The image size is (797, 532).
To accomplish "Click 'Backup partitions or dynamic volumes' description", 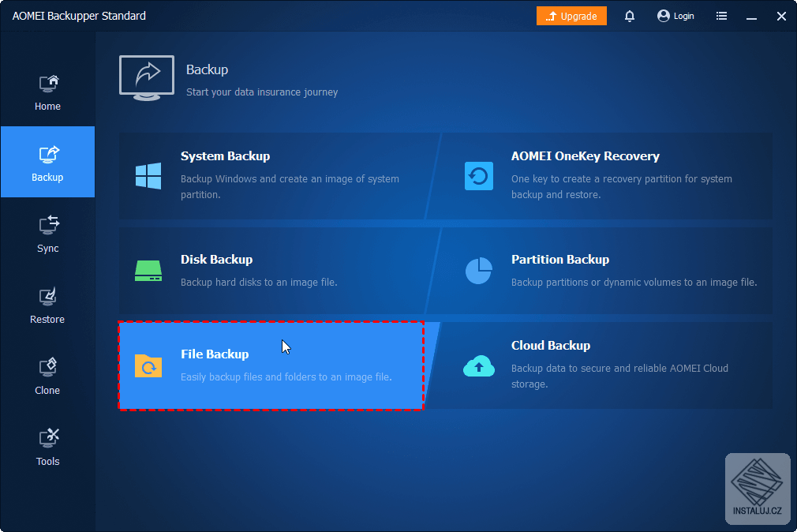I will (x=634, y=283).
